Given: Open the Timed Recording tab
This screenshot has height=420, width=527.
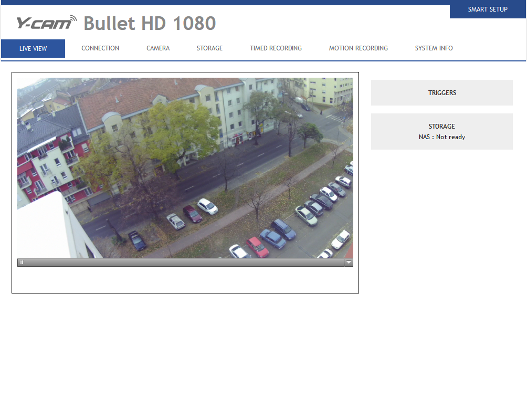Looking at the screenshot, I should pos(276,48).
